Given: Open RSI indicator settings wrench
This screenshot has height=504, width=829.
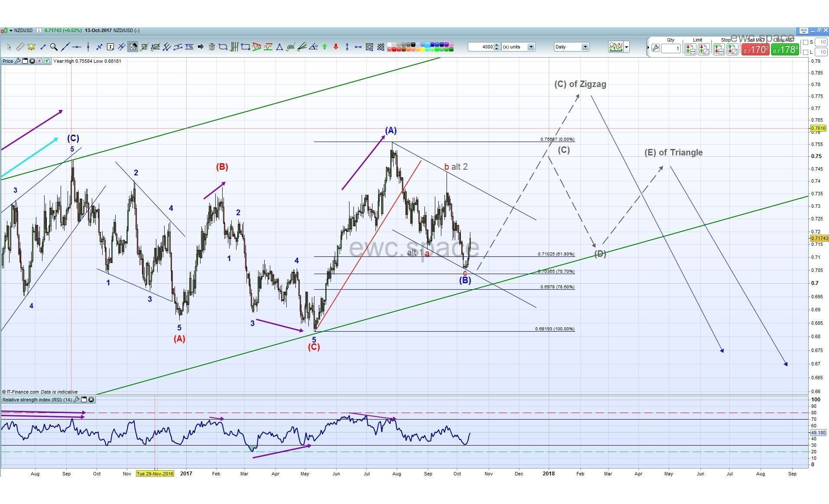Looking at the screenshot, I should [x=77, y=400].
